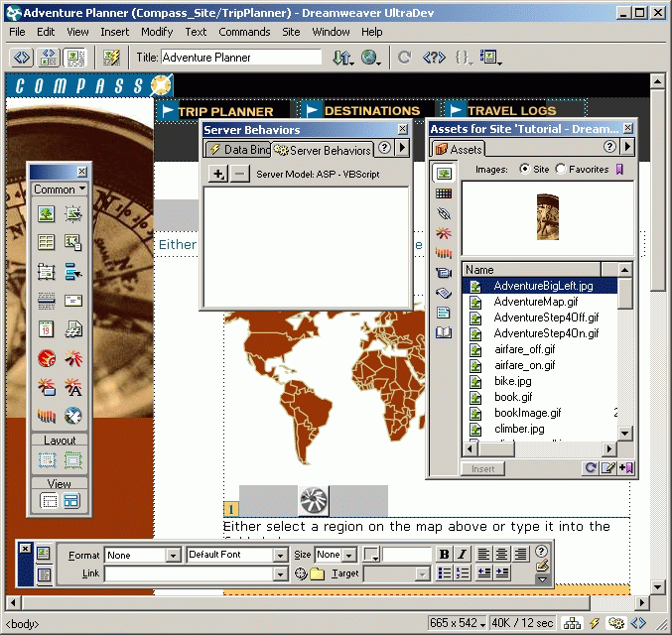The image size is (672, 635).
Task: Show URLs category in Assets panel
Action: (443, 213)
